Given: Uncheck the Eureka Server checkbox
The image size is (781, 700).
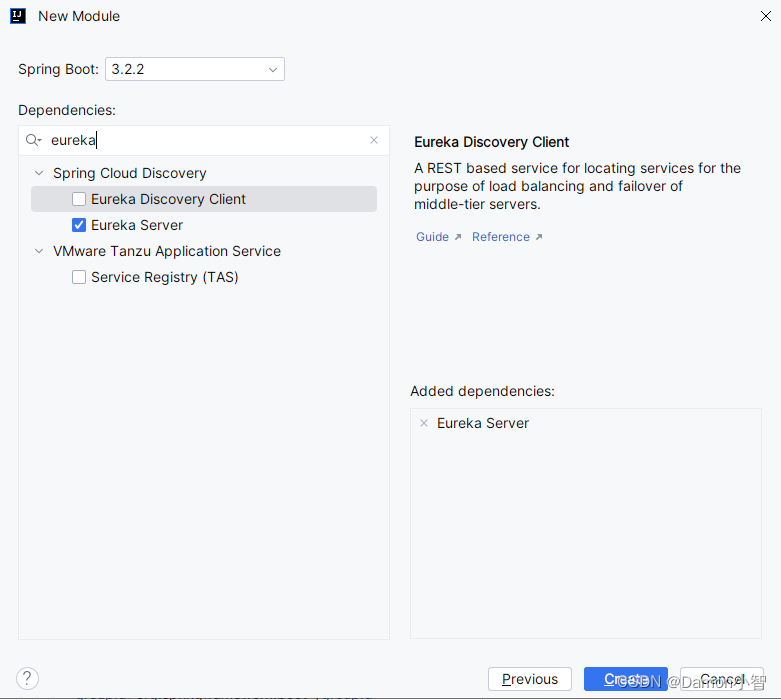Looking at the screenshot, I should (x=79, y=225).
